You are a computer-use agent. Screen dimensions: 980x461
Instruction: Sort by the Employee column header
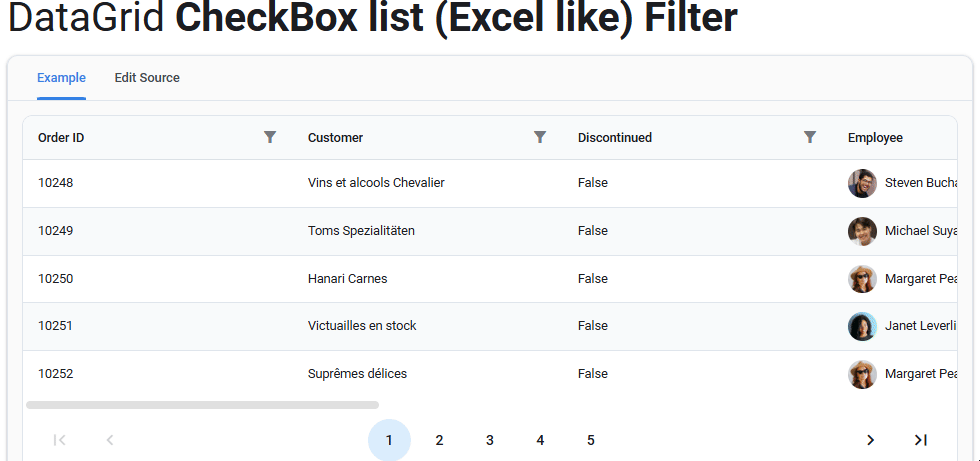click(x=875, y=137)
